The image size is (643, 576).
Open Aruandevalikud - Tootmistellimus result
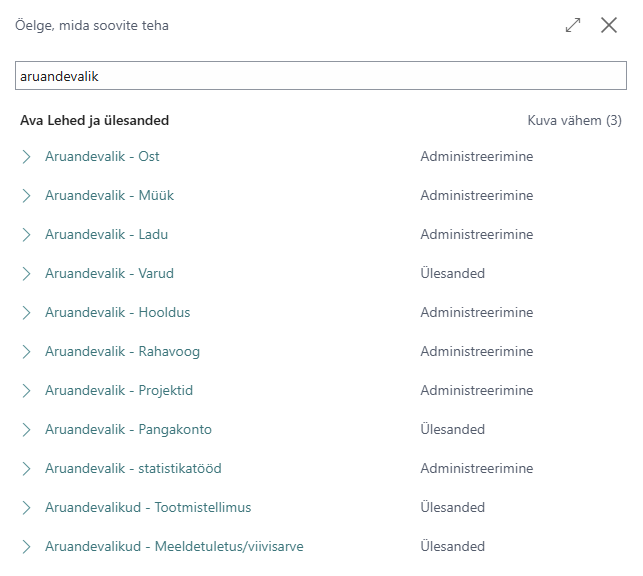point(148,507)
